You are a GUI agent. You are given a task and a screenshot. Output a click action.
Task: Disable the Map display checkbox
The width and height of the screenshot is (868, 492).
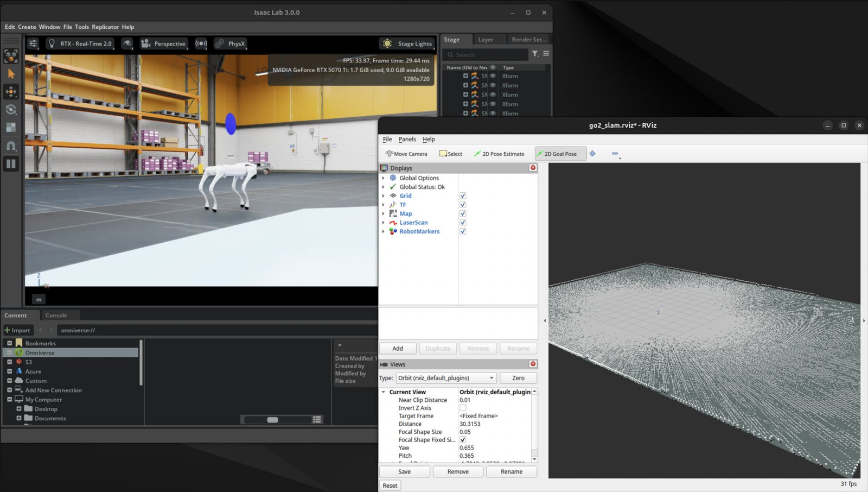click(x=463, y=214)
